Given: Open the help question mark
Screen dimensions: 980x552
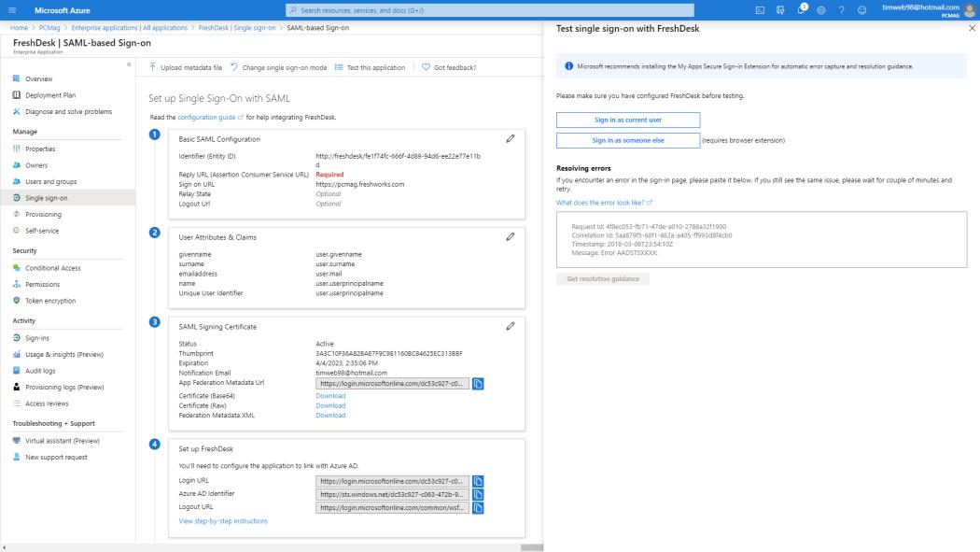Looking at the screenshot, I should pos(841,10).
